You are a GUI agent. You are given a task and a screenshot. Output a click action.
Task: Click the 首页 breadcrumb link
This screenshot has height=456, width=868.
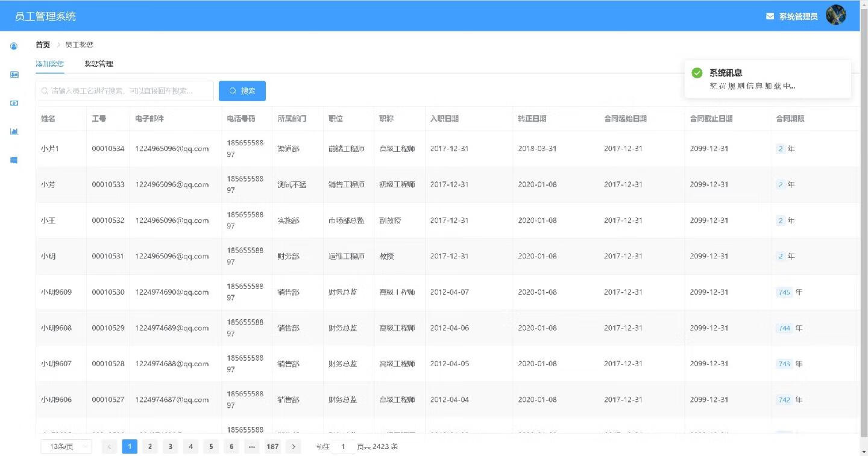point(43,45)
